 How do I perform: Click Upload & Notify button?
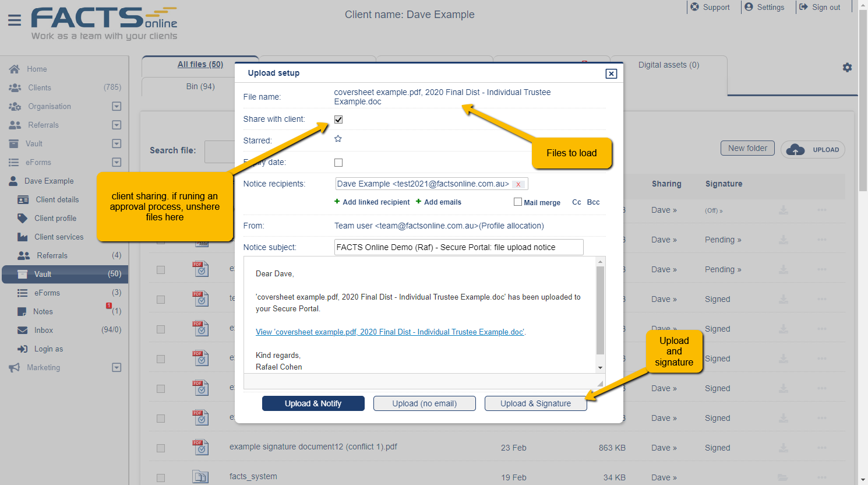pyautogui.click(x=313, y=403)
